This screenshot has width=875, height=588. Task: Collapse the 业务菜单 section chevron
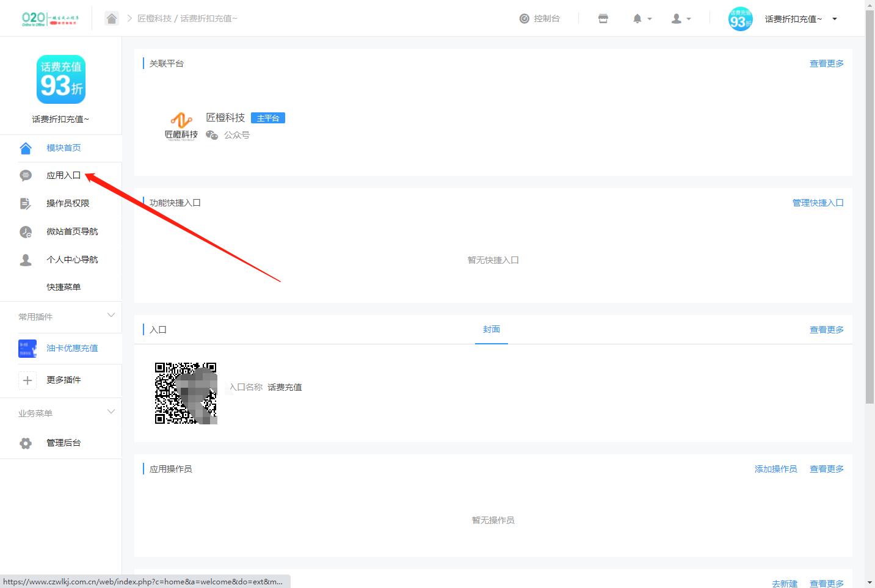tap(111, 412)
